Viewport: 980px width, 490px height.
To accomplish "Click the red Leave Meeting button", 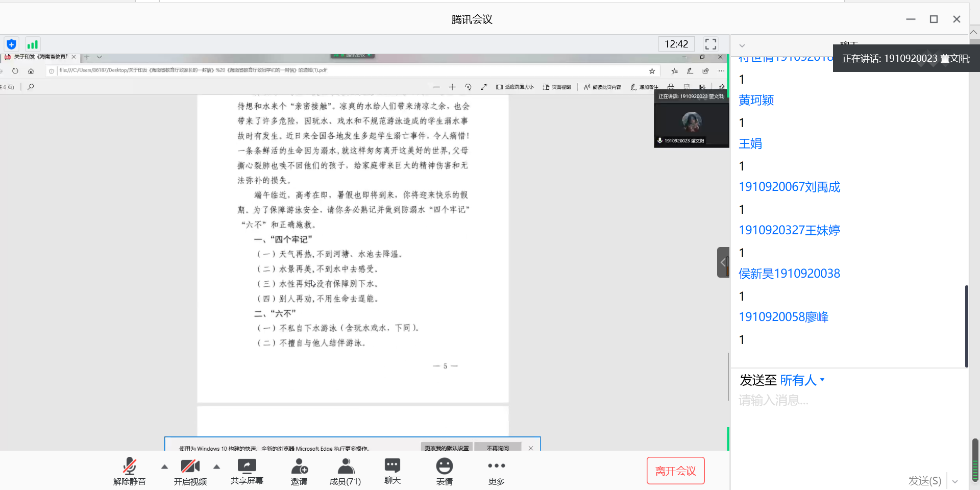I will click(x=675, y=471).
